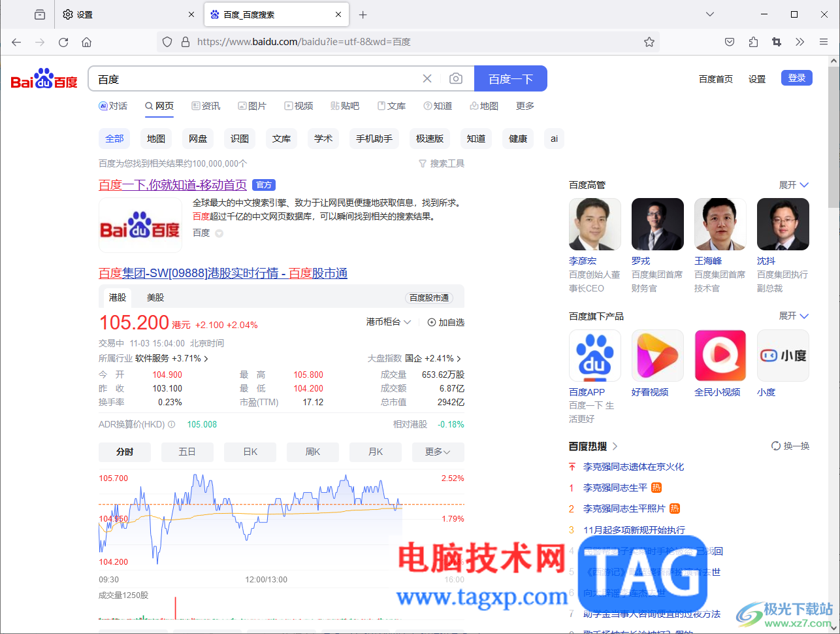Click the 登录 login button
The image size is (840, 634).
coord(797,78)
